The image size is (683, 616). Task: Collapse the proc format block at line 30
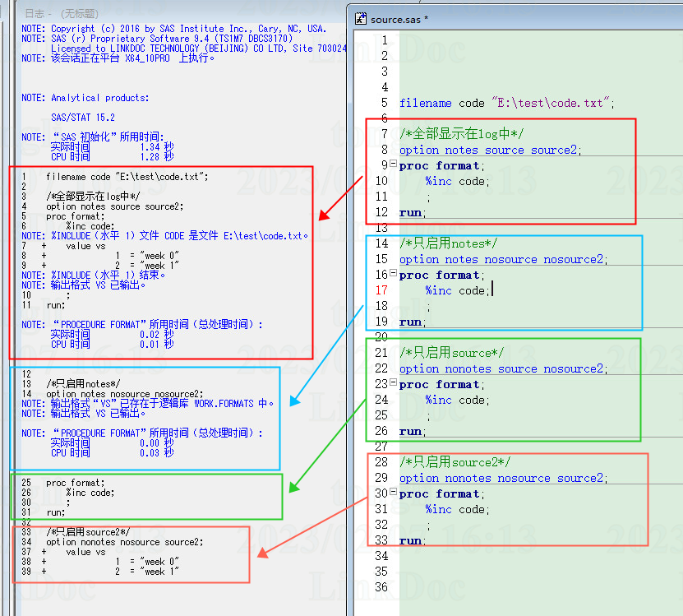click(394, 493)
